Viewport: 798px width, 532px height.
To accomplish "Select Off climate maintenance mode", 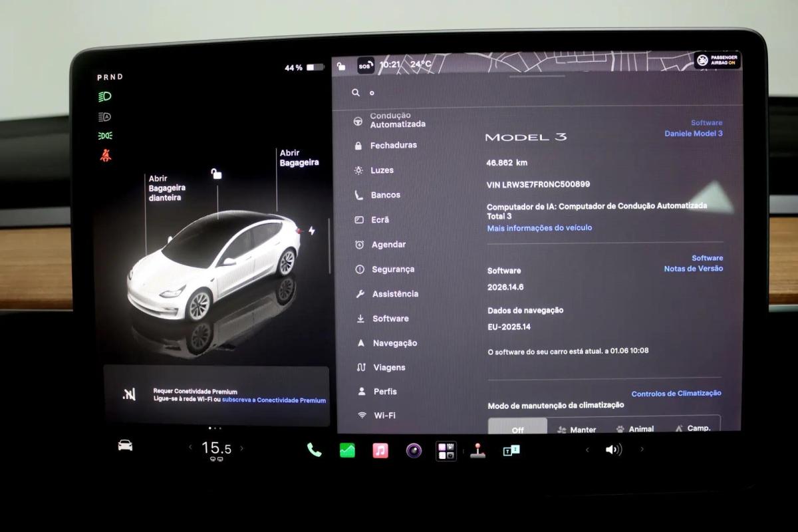I will (517, 426).
